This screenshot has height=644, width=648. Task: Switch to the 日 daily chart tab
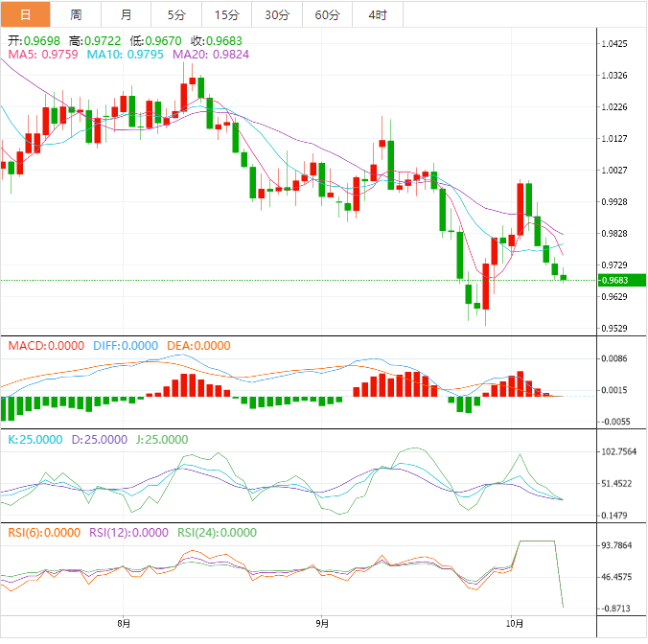25,14
